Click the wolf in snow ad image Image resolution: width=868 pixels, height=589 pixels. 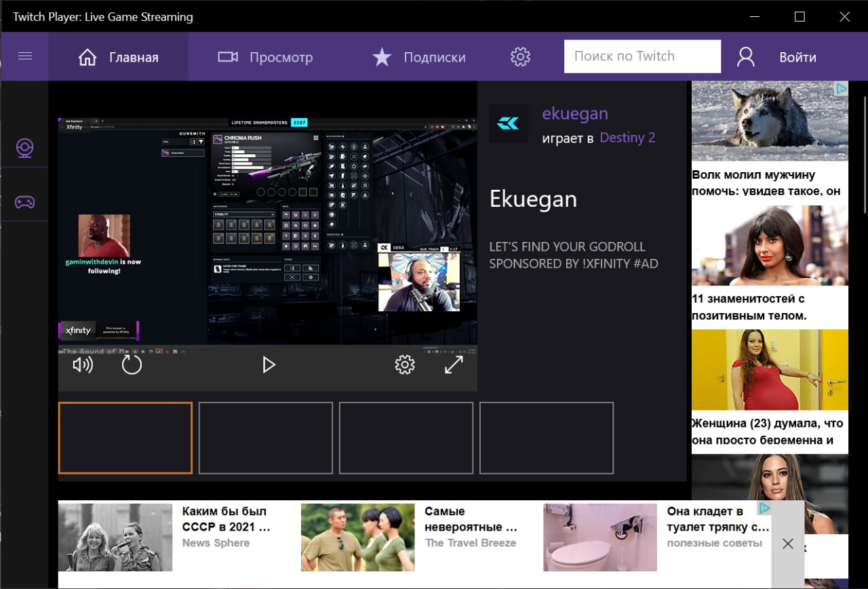pos(770,121)
